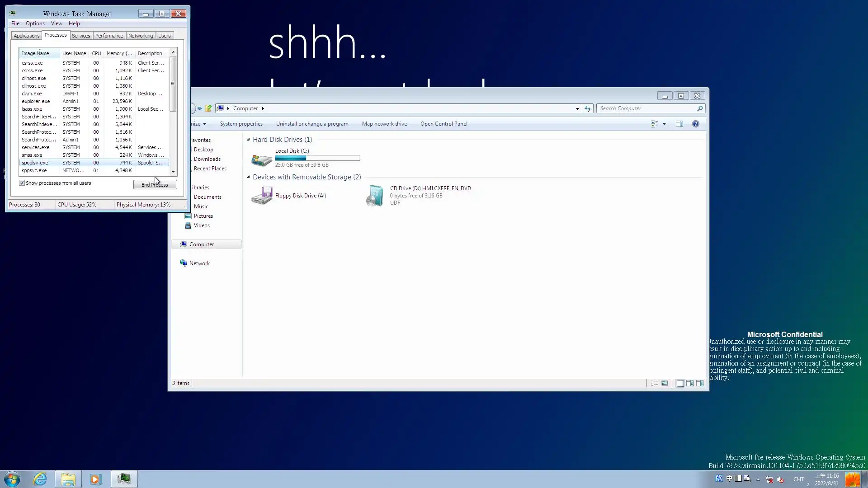Click the Start orb button

pyautogui.click(x=12, y=479)
